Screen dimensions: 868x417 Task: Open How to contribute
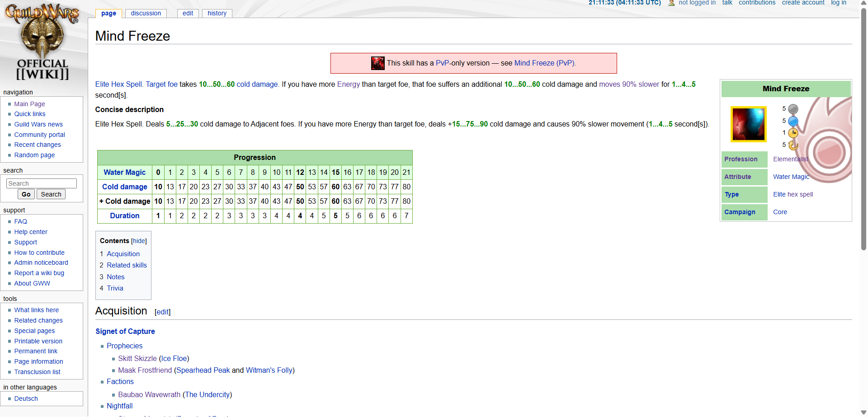click(39, 253)
